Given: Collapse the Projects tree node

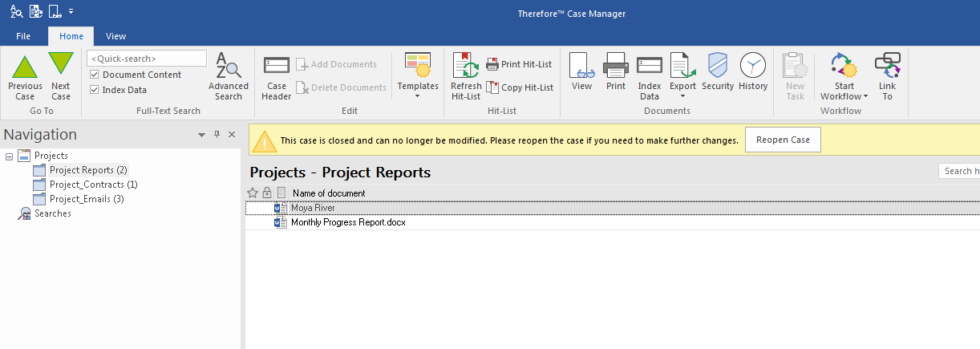Looking at the screenshot, I should 9,156.
